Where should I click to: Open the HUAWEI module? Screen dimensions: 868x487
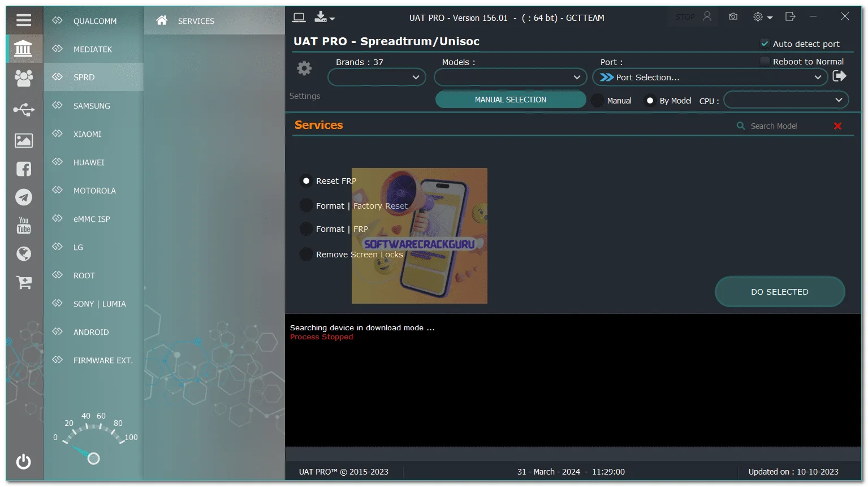tap(94, 162)
